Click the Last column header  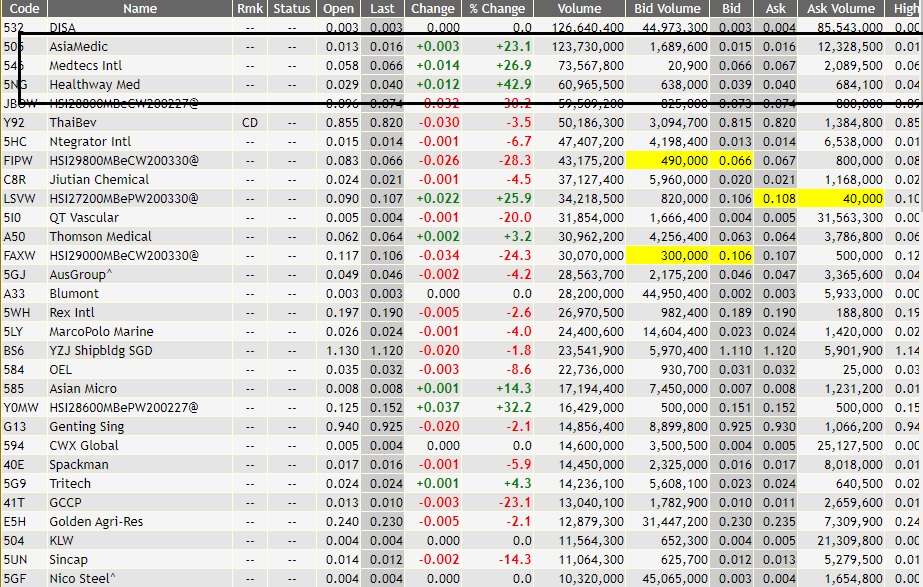[x=384, y=9]
